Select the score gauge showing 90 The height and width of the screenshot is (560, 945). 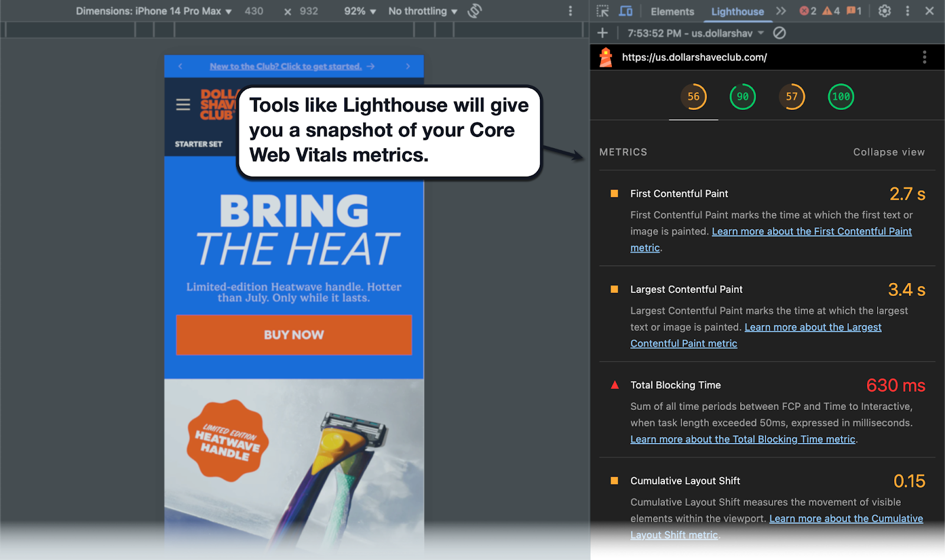coord(742,97)
